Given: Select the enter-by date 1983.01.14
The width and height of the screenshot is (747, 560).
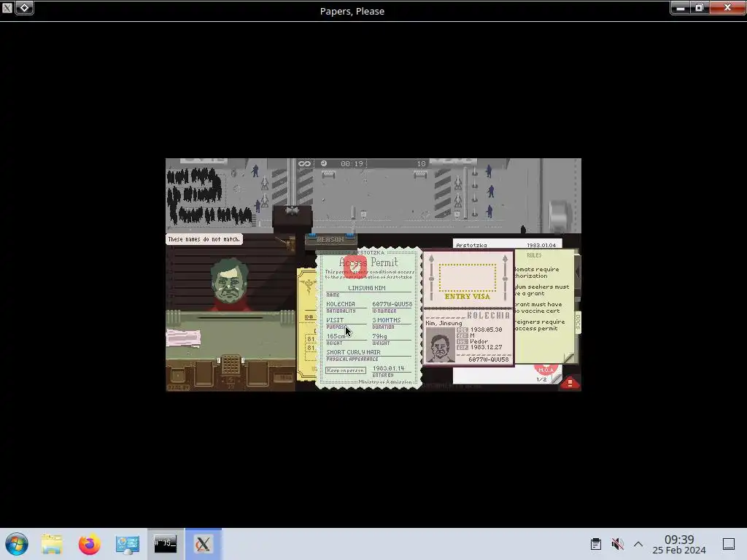Looking at the screenshot, I should [x=388, y=368].
